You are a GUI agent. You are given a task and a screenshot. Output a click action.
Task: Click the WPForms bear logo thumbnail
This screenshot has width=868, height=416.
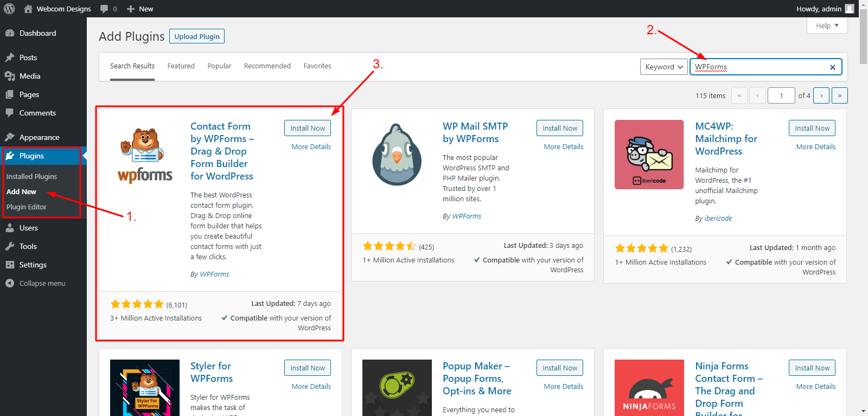pos(145,155)
